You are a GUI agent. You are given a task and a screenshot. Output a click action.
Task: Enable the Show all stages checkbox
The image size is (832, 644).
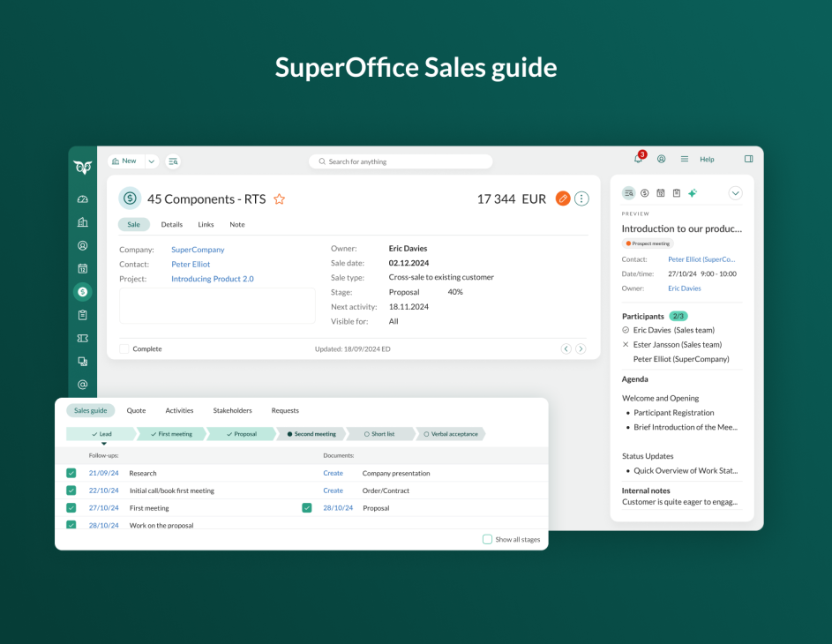[486, 539]
